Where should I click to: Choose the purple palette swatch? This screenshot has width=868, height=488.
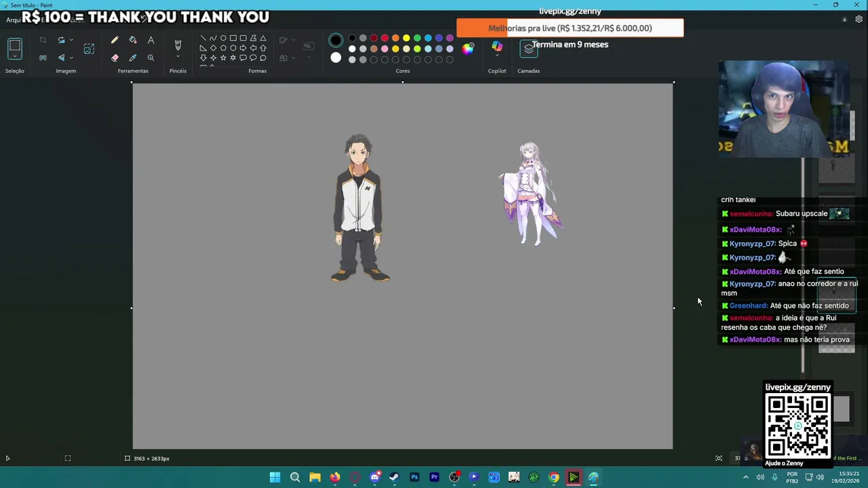(450, 38)
